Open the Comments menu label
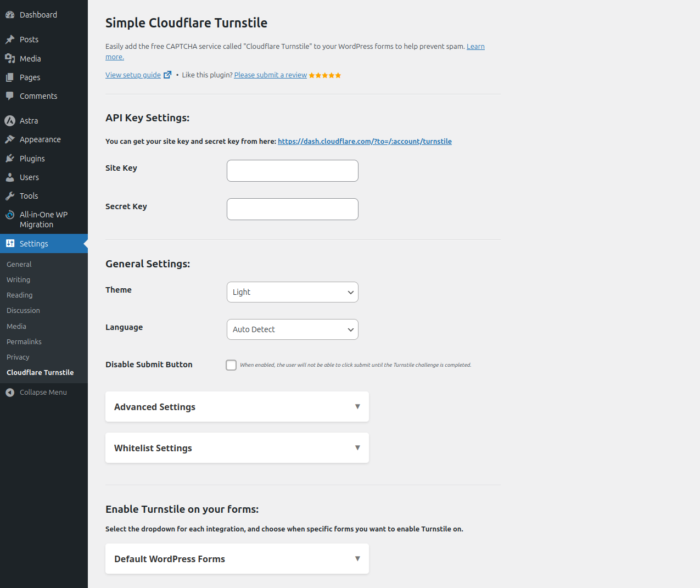This screenshot has height=588, width=700. (x=38, y=96)
